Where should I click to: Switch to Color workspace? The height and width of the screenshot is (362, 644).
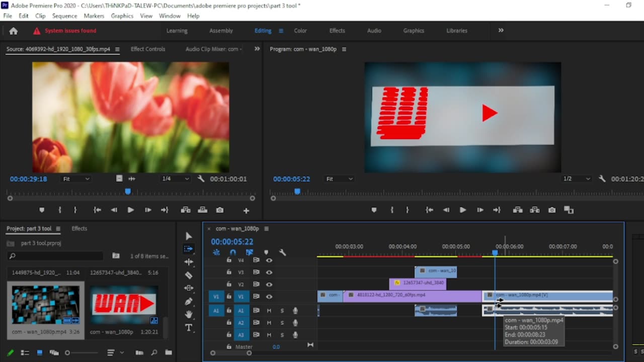pyautogui.click(x=300, y=31)
